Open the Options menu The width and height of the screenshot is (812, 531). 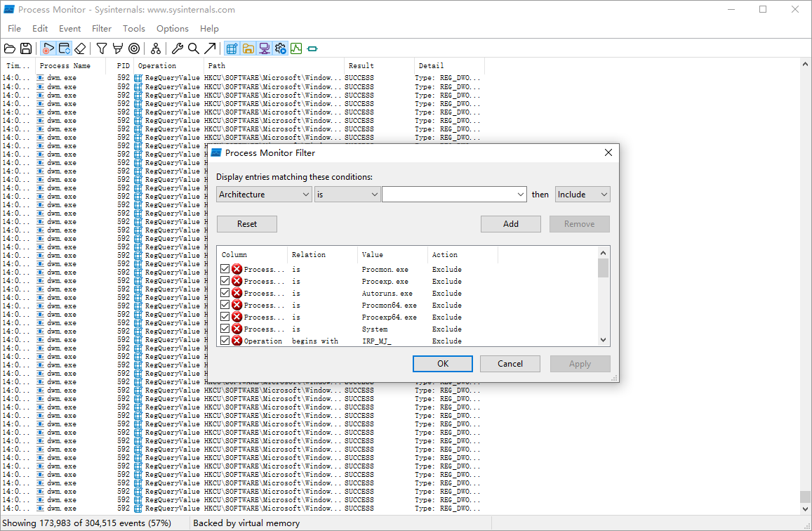tap(173, 29)
